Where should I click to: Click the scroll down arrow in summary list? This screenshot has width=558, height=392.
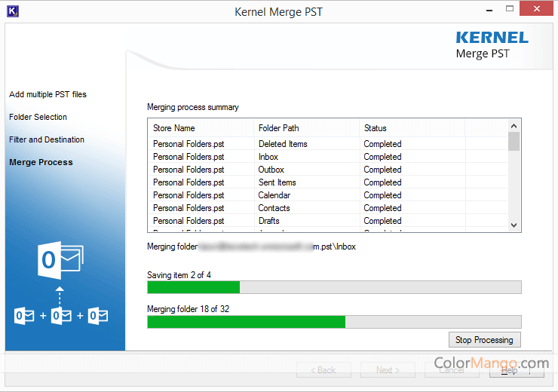coord(514,225)
